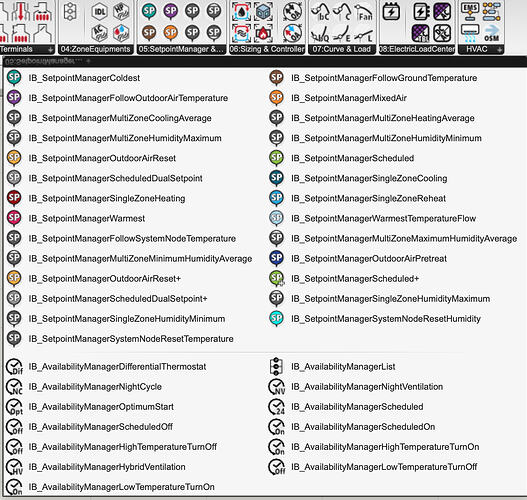Screen dimensions: 527x500
Task: Select the green IB_SetpointManagerScheduled icon
Action: 277,158
